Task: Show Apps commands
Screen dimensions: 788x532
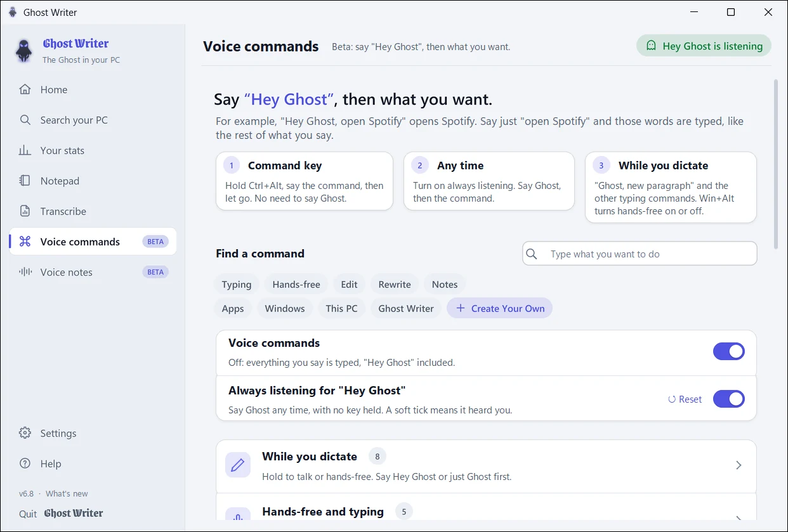Action: pos(233,308)
